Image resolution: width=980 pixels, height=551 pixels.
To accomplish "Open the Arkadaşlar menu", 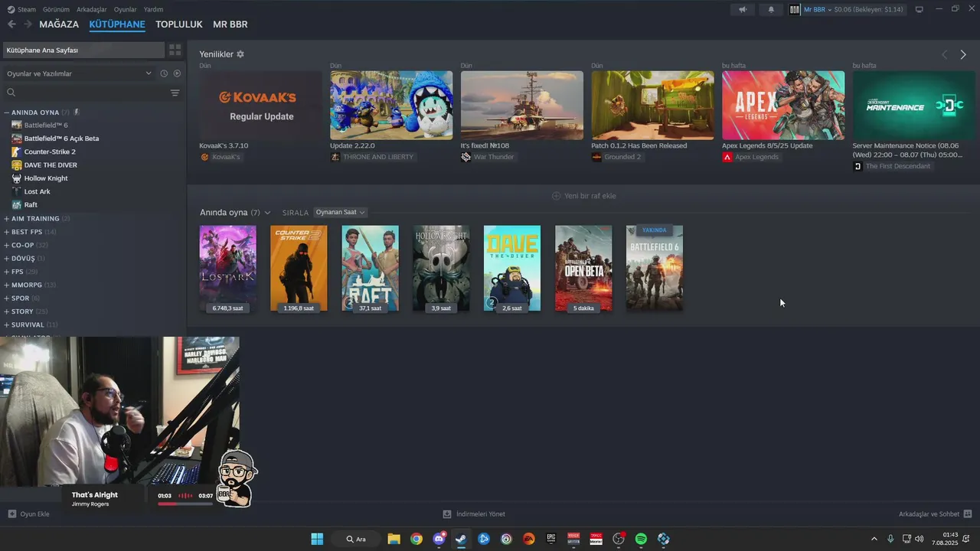I will 92,9.
